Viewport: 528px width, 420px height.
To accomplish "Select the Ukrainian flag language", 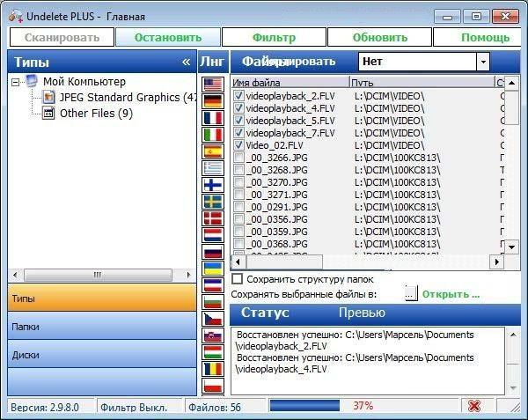I will pos(213,269).
